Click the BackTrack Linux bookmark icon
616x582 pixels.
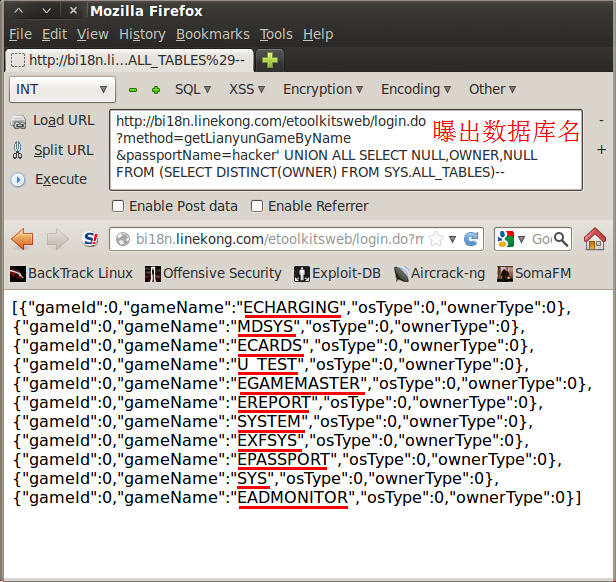[x=18, y=274]
